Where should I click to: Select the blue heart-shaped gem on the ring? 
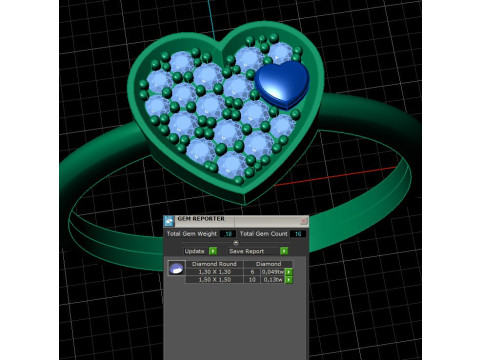point(282,85)
